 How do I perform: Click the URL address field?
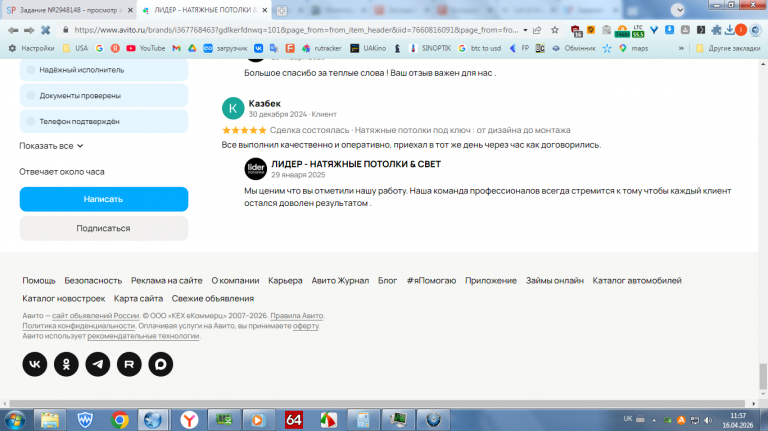(x=294, y=30)
